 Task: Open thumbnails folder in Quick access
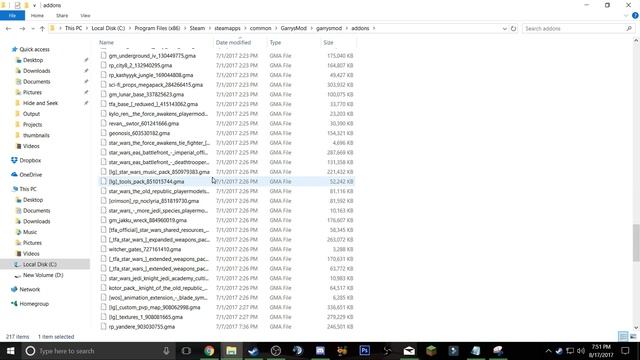(x=36, y=135)
